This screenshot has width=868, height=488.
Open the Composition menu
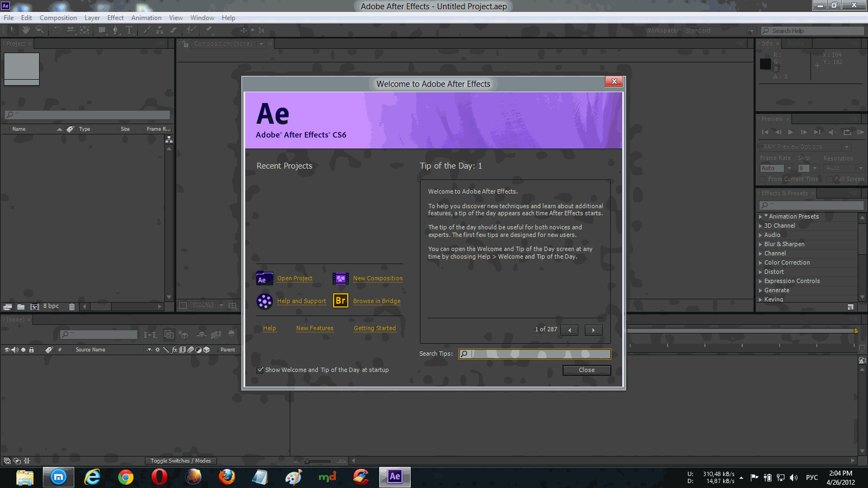click(x=58, y=18)
